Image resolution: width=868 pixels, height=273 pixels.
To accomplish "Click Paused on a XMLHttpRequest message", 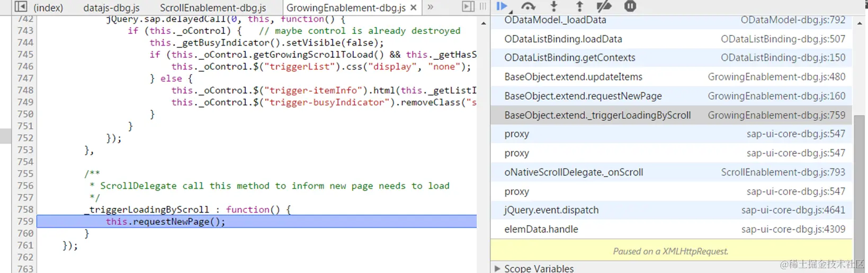I will pyautogui.click(x=671, y=251).
